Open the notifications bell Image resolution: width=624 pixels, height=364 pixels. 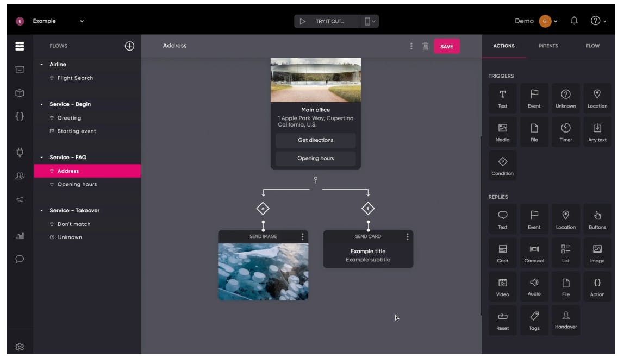pyautogui.click(x=574, y=21)
